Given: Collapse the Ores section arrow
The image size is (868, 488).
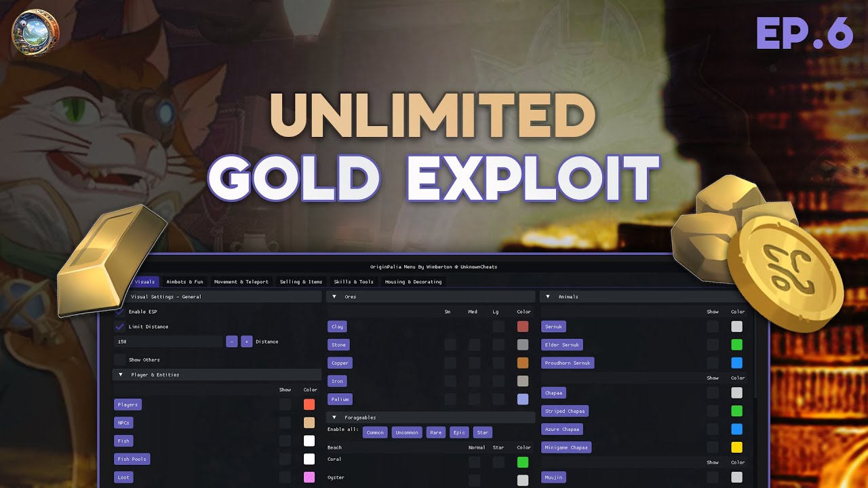Looking at the screenshot, I should point(334,297).
